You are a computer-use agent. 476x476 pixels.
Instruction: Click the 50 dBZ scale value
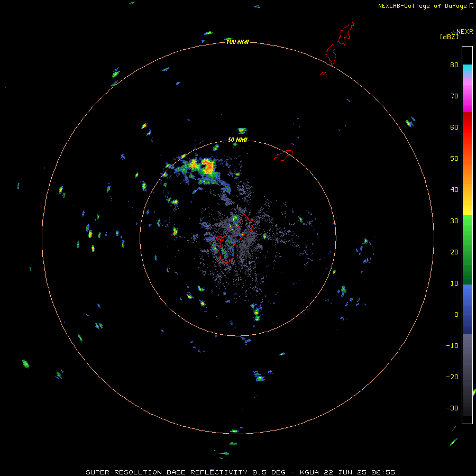point(454,159)
